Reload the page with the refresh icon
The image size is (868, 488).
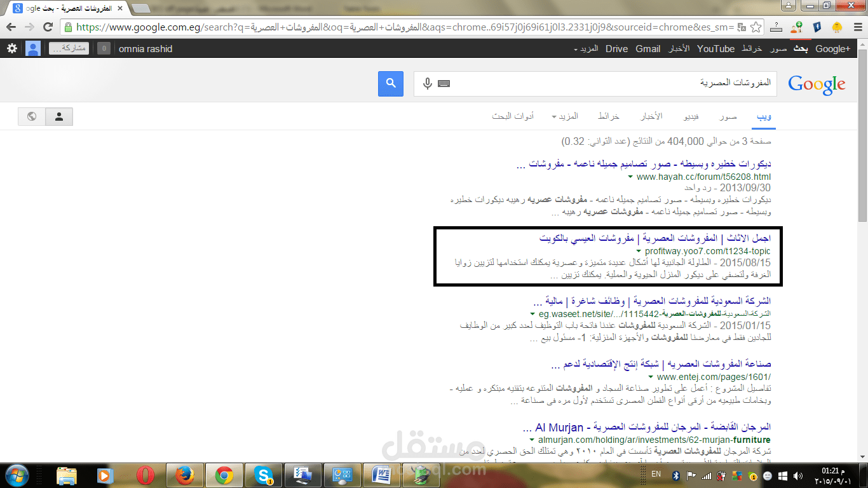click(x=48, y=27)
